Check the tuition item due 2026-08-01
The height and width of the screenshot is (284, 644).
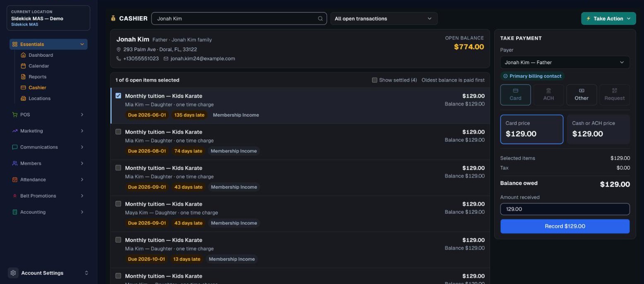[118, 132]
